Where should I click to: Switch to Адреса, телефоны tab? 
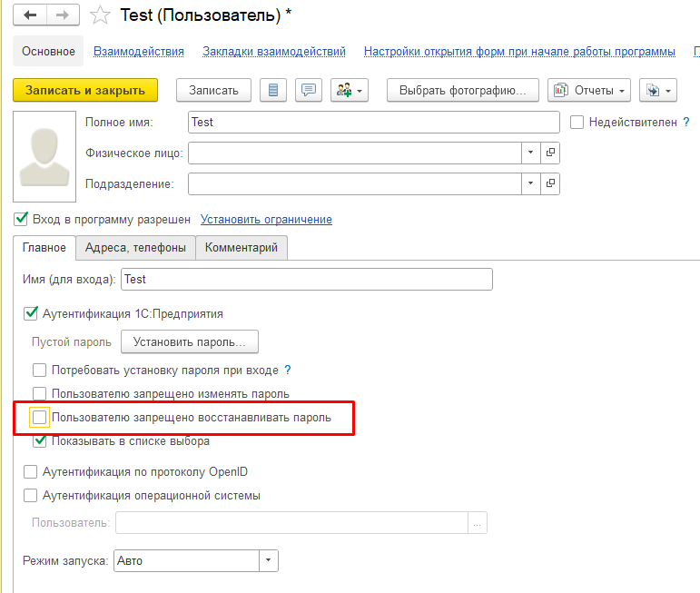(134, 247)
